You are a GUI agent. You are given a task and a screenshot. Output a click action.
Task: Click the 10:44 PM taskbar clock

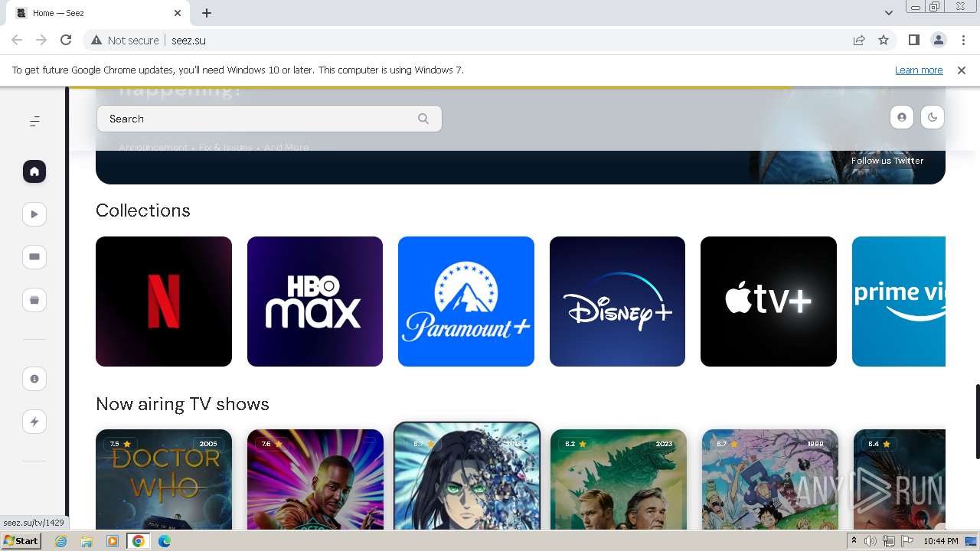tap(941, 541)
